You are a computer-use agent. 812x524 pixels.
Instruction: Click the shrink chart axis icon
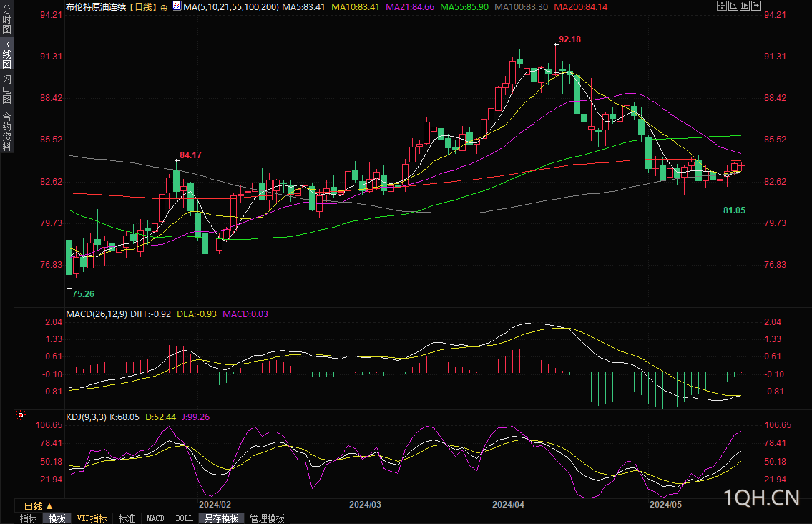(x=733, y=6)
